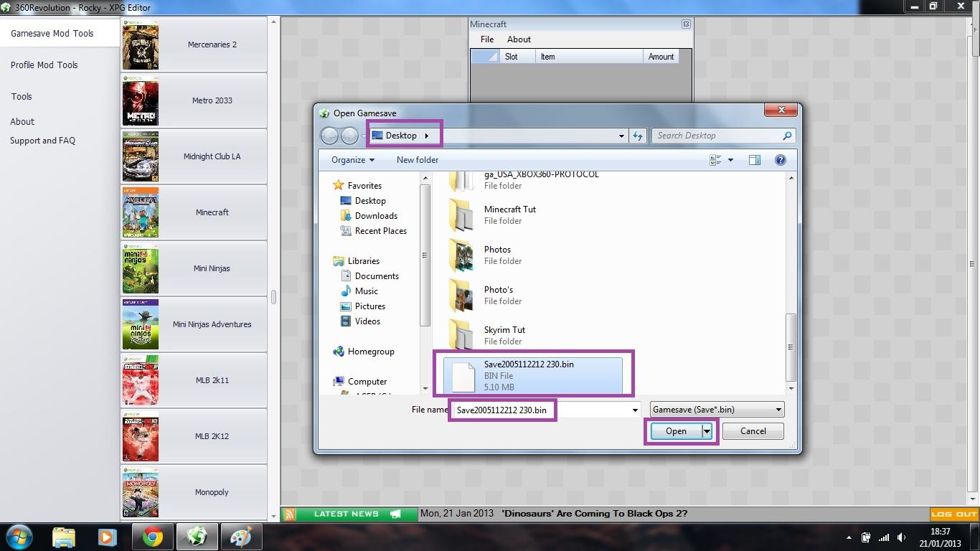Select Downloads in the Favorites list
The height and width of the screenshot is (551, 980).
point(376,216)
